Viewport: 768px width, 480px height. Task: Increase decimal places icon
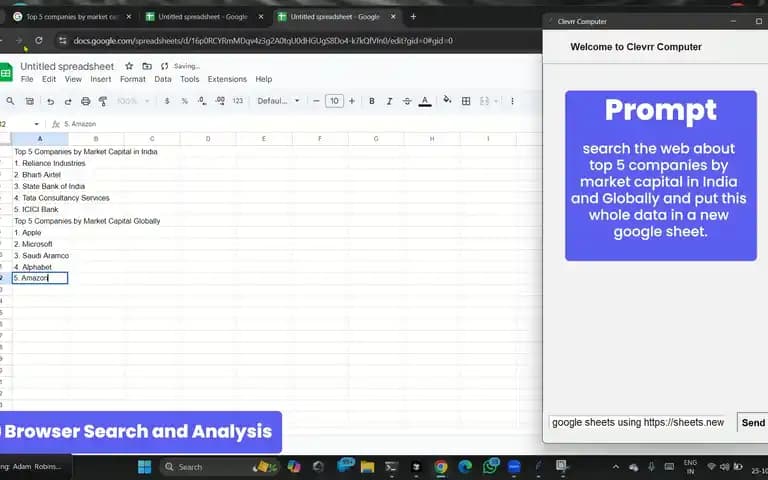click(x=220, y=101)
